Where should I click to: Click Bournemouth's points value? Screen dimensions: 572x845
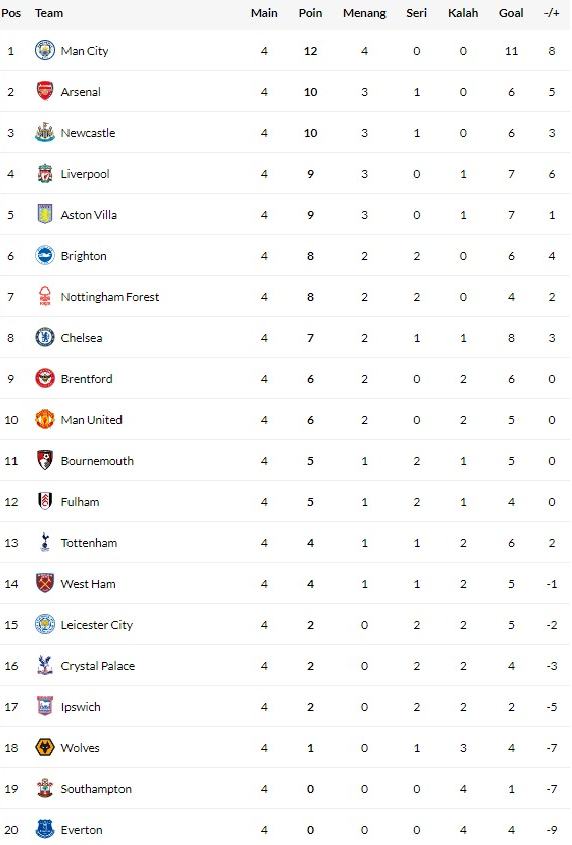pyautogui.click(x=311, y=461)
